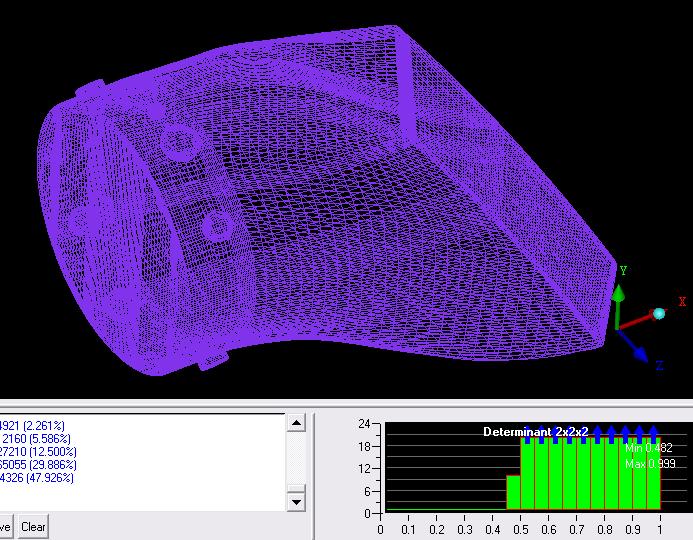The height and width of the screenshot is (540, 693).
Task: Click the green Y axis arrow on triad
Action: (x=619, y=294)
